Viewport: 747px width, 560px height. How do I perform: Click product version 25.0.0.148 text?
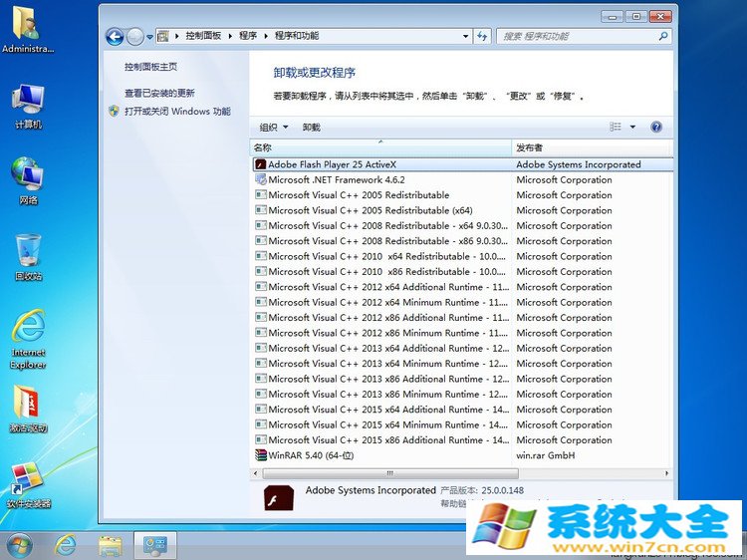pyautogui.click(x=502, y=490)
